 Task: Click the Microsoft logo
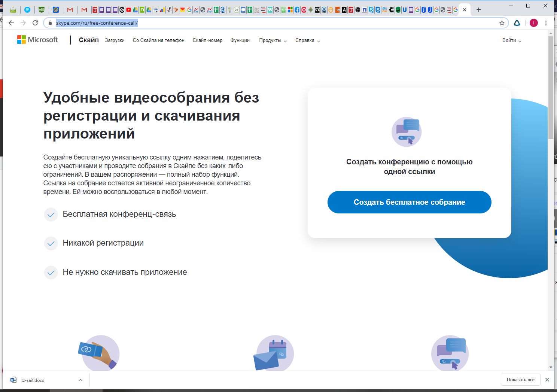pos(37,40)
